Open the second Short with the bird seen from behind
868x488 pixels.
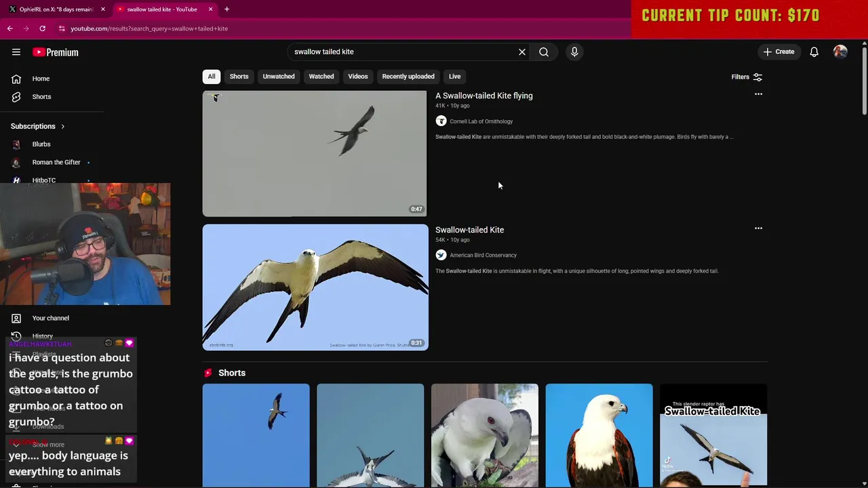pos(370,435)
